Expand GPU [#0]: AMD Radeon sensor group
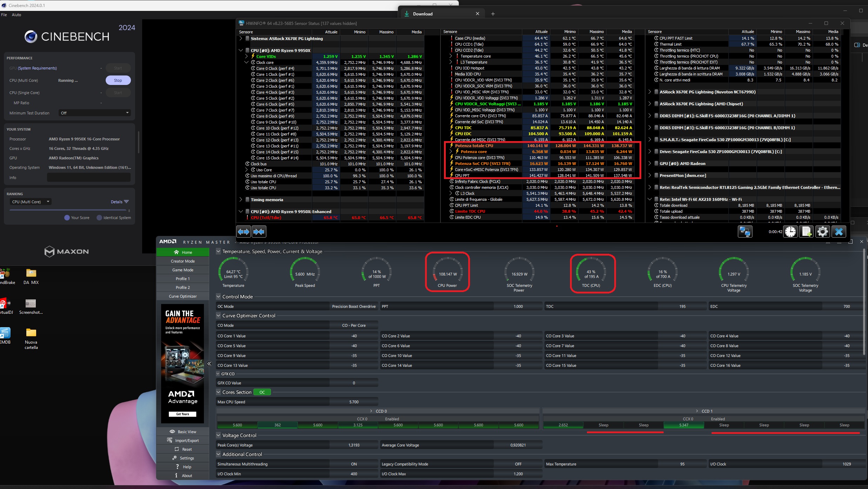This screenshot has height=489, width=868. (650, 164)
